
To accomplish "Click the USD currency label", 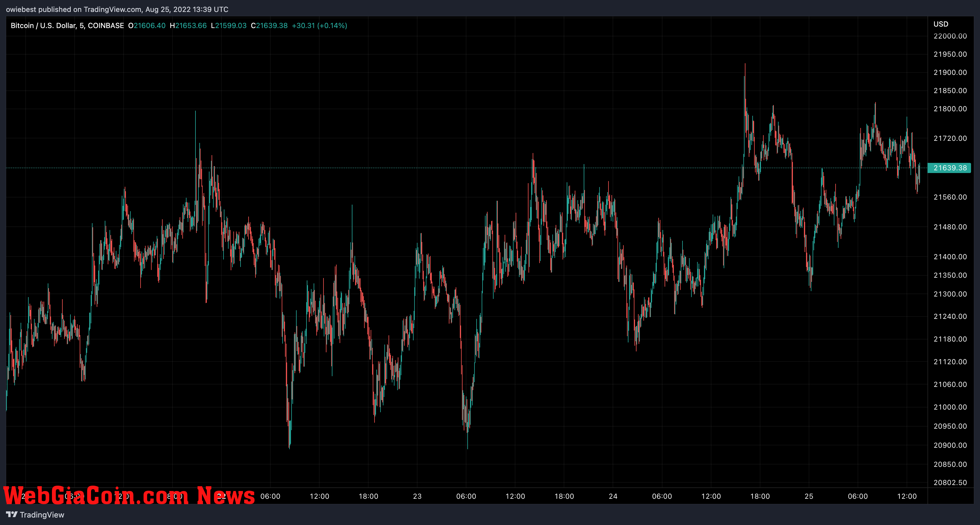I will (941, 24).
